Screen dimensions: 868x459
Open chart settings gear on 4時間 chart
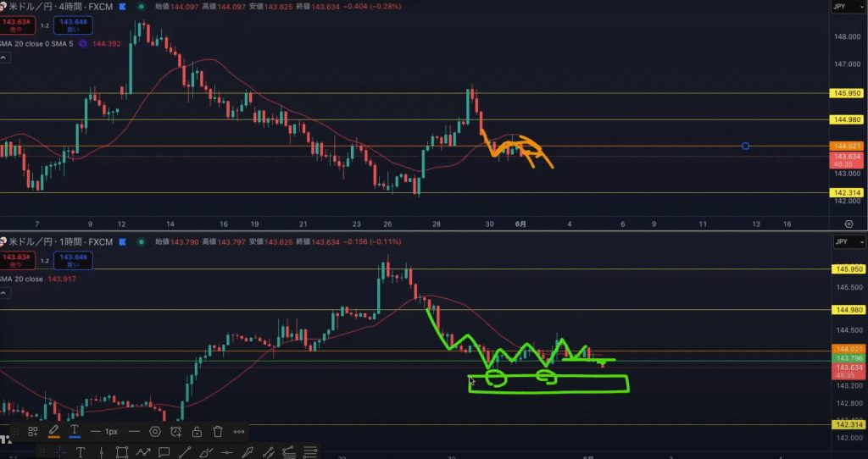click(x=849, y=224)
